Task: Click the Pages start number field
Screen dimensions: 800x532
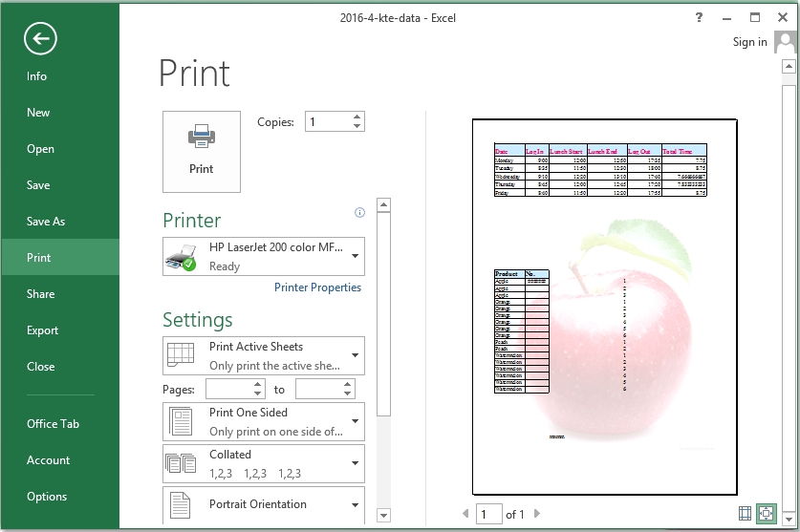Action: point(229,389)
